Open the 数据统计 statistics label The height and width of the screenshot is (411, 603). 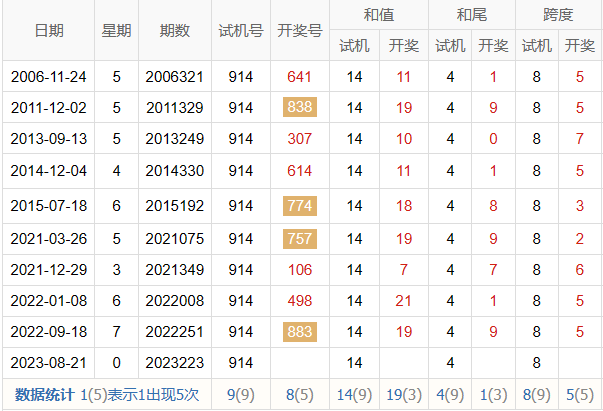40,395
